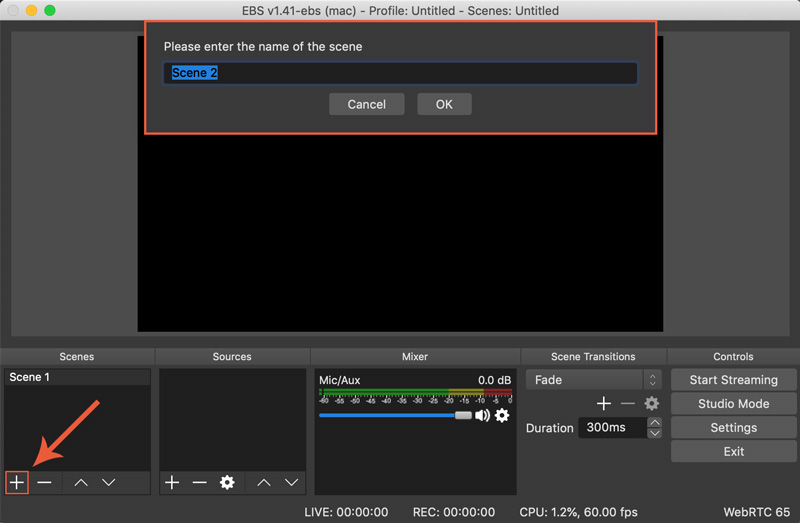Open Mic/Aux settings gear
800x523 pixels.
(x=502, y=415)
